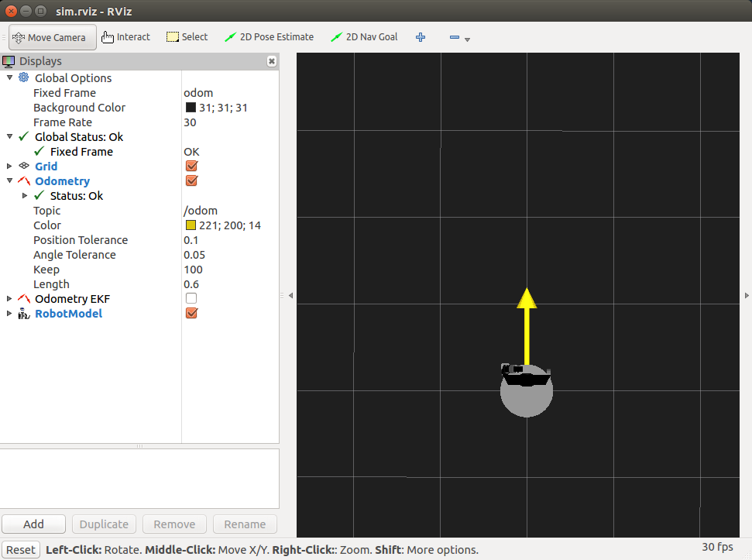Select the Odometry tree row label

[x=63, y=181]
